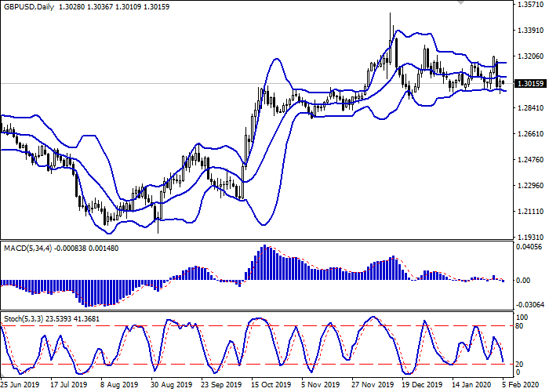The height and width of the screenshot is (392, 549).
Task: Select the 15 Oct 2019 date label
Action: pos(270,385)
